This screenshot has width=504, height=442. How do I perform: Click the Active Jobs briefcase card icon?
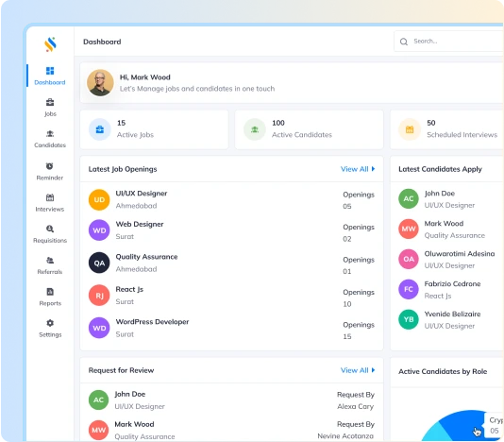[x=100, y=129]
